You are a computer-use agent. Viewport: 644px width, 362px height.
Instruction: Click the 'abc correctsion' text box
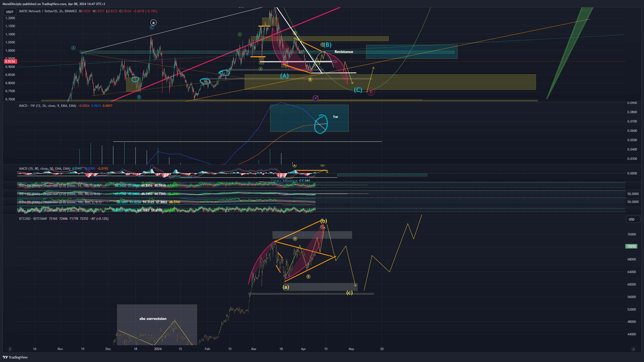153,319
